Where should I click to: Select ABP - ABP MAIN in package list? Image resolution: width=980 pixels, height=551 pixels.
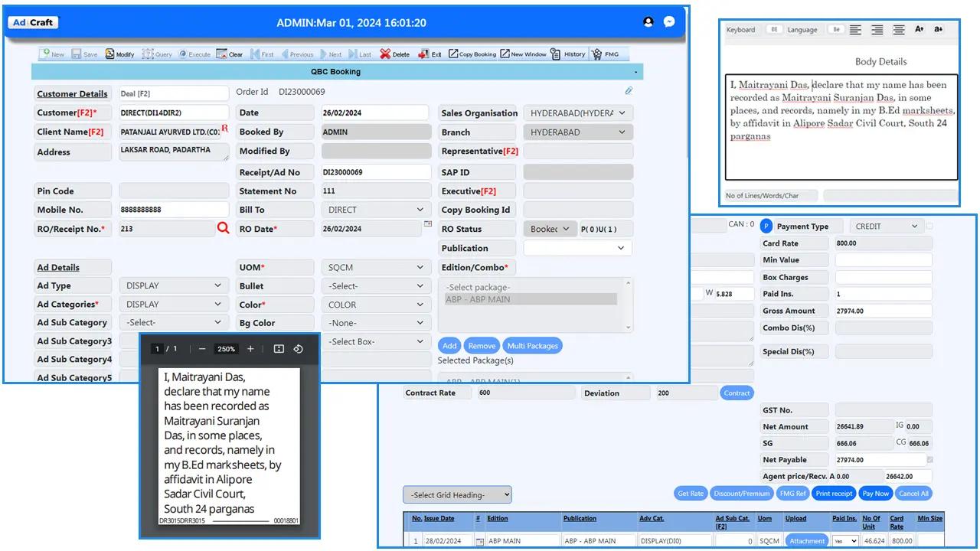pos(531,300)
